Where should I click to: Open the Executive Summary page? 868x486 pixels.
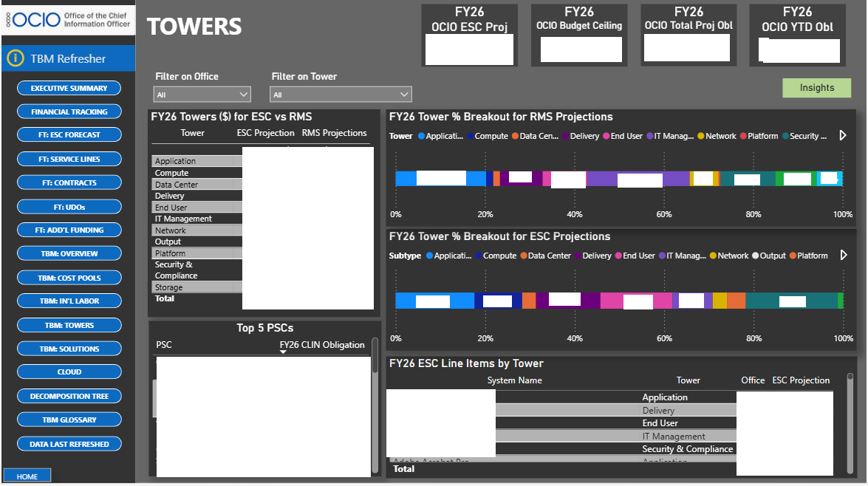coord(69,88)
